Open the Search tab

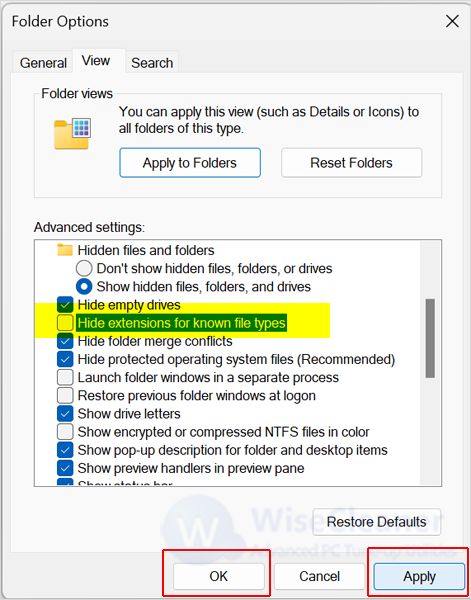(x=152, y=62)
